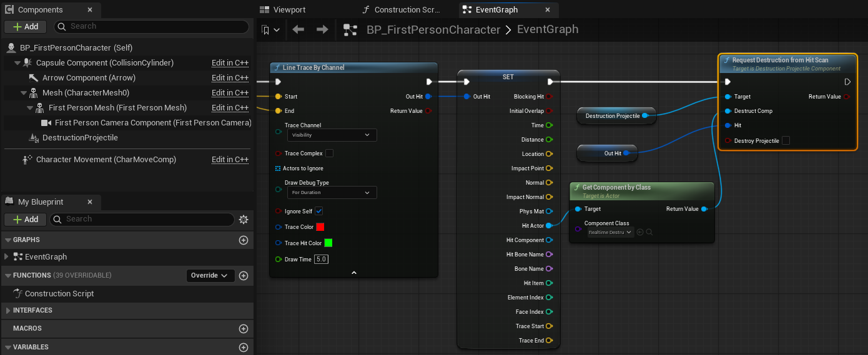The width and height of the screenshot is (868, 355).
Task: Click the forward navigation arrow in graph toolbar
Action: click(322, 30)
